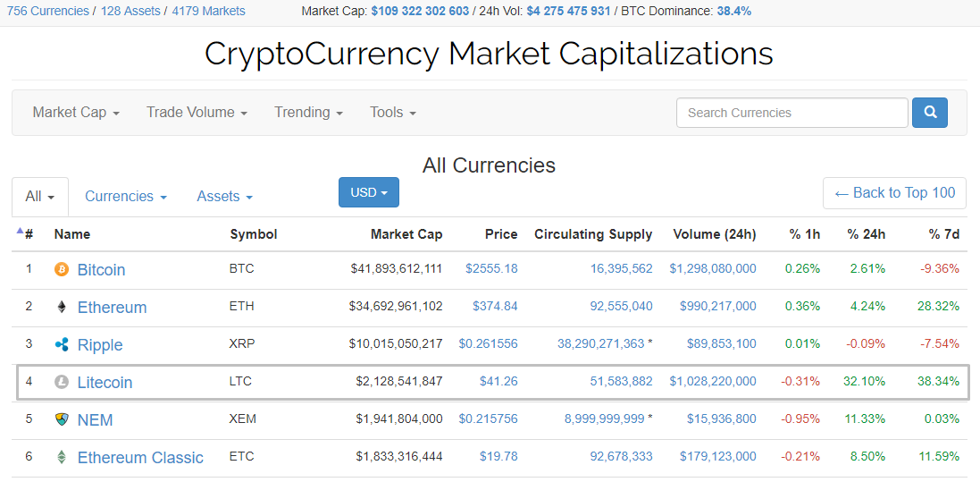Switch to the Assets tab
This screenshot has width=980, height=482.
coord(224,197)
